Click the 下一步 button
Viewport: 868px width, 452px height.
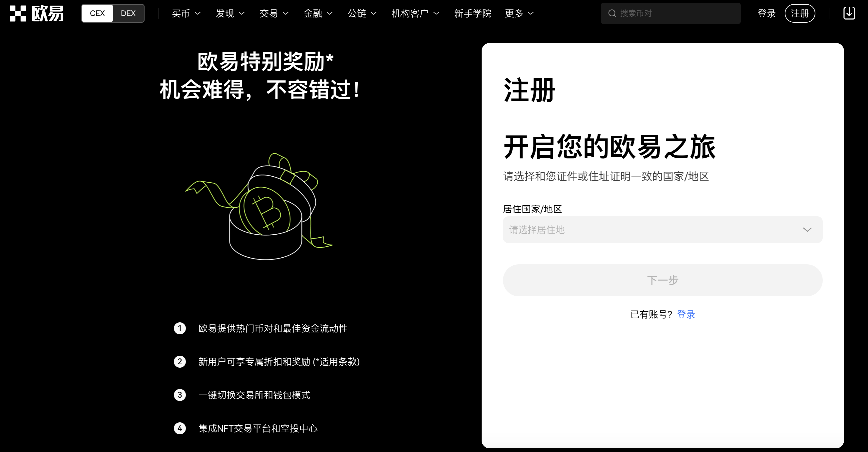662,280
